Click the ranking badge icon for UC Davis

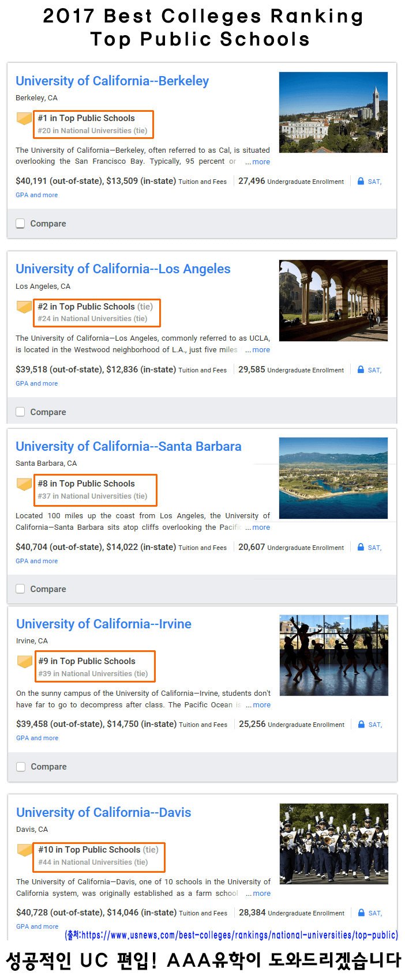[25, 850]
